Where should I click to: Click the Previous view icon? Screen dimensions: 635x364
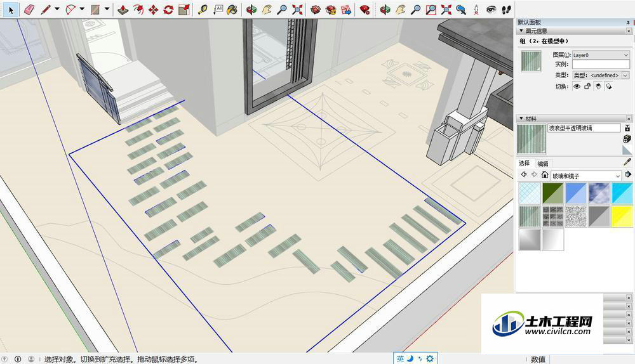point(461,10)
